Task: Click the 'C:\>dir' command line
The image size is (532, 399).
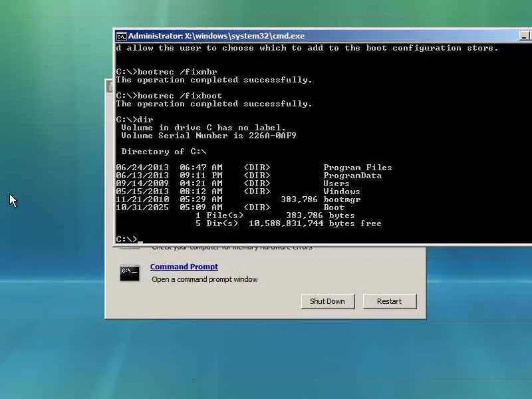Action: pyautogui.click(x=134, y=120)
